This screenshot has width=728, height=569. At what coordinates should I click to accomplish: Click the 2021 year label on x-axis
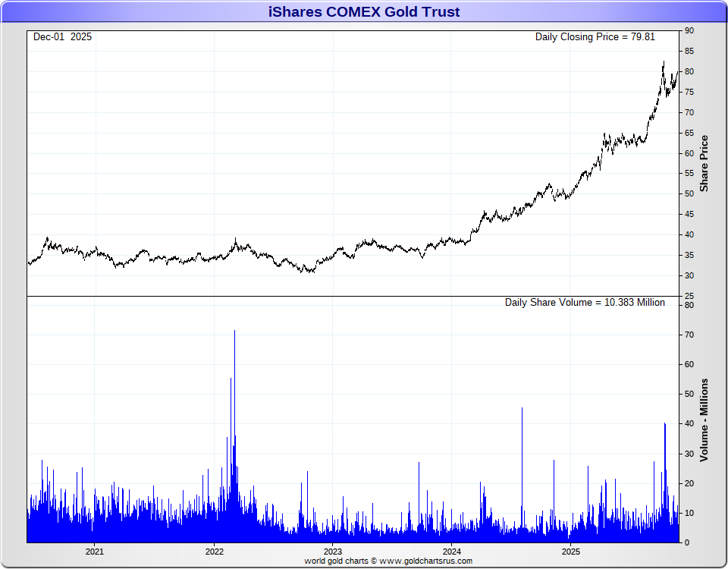point(95,551)
